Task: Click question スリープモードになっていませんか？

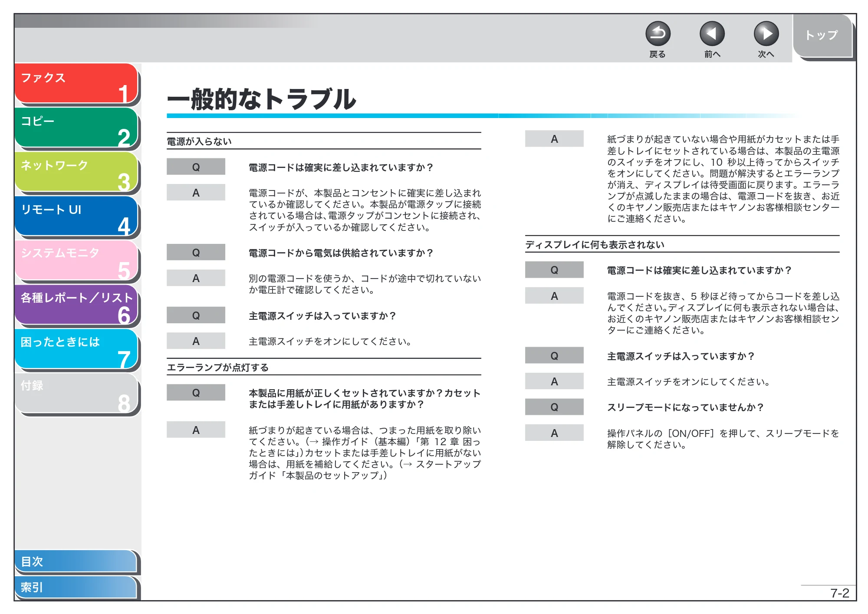Action: point(685,407)
